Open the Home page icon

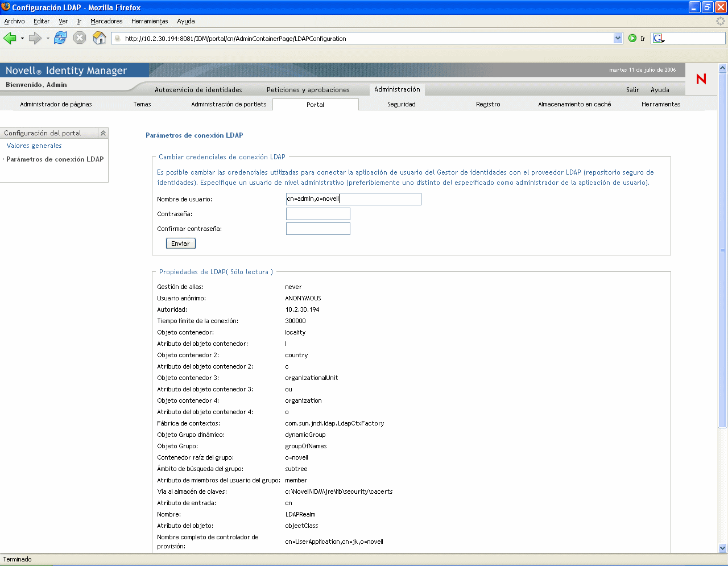click(100, 38)
